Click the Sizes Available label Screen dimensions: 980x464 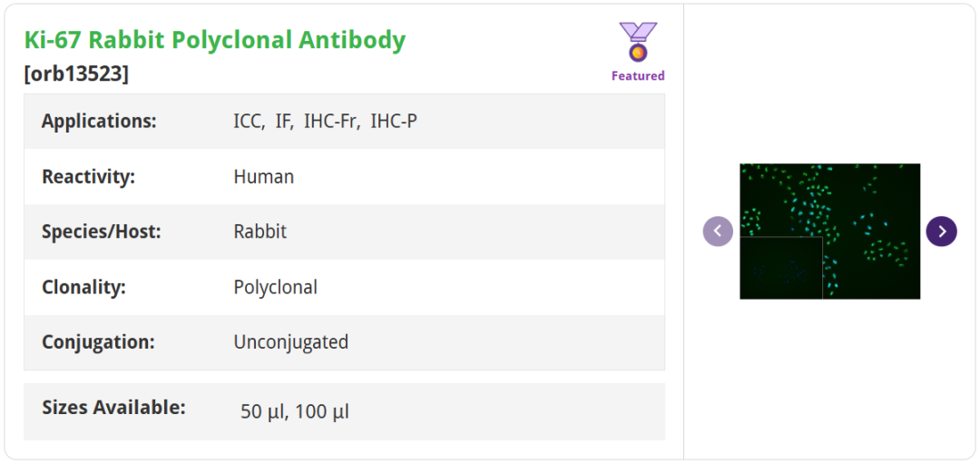(113, 408)
